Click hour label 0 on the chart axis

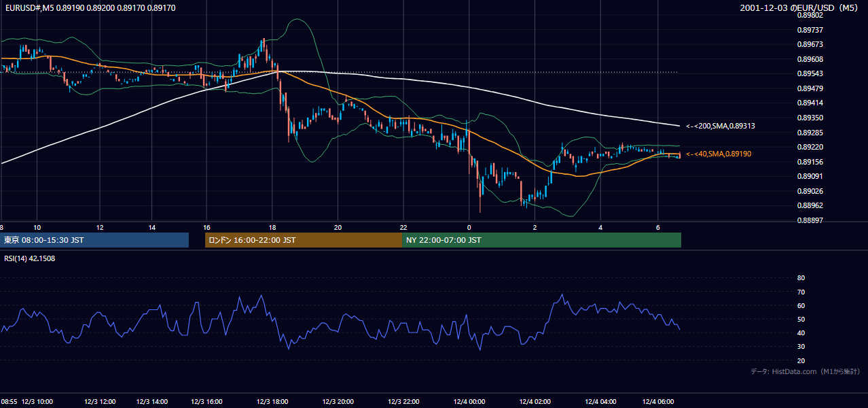[x=469, y=227]
